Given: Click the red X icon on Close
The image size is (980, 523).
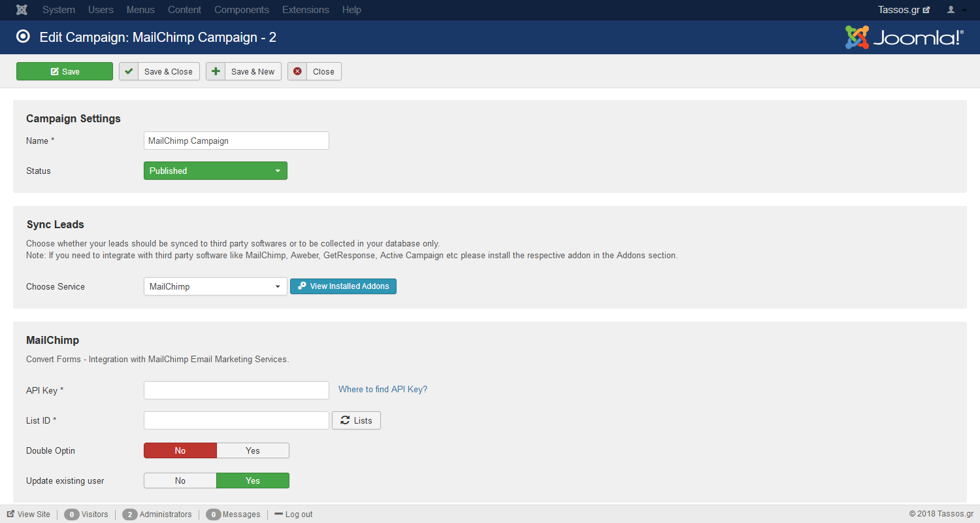Looking at the screenshot, I should pyautogui.click(x=297, y=71).
